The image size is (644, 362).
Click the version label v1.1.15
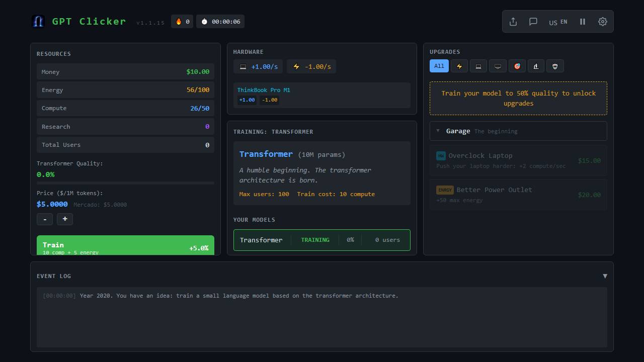point(150,23)
